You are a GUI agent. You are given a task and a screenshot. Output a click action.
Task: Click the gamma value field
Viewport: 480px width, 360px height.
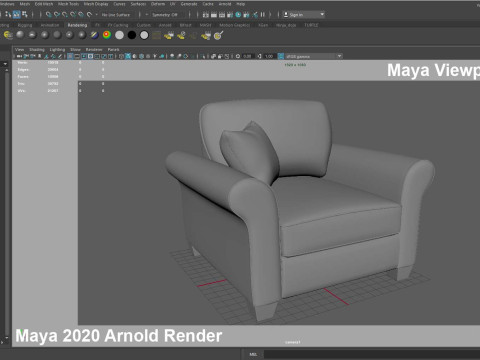(269, 56)
